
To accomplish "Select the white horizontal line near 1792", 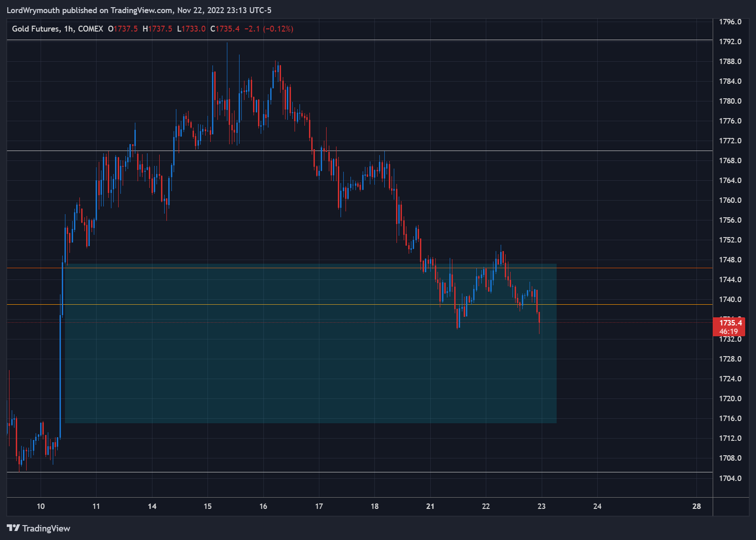I will click(x=360, y=40).
